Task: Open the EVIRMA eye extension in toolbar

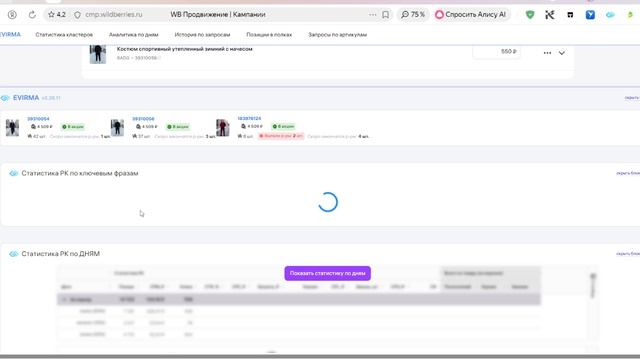Action: [610, 15]
